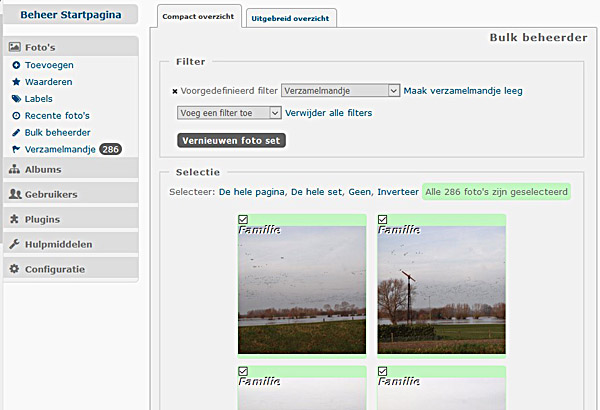Image resolution: width=600 pixels, height=410 pixels.
Task: Click the star icon beside Waarderen
Action: tap(16, 82)
